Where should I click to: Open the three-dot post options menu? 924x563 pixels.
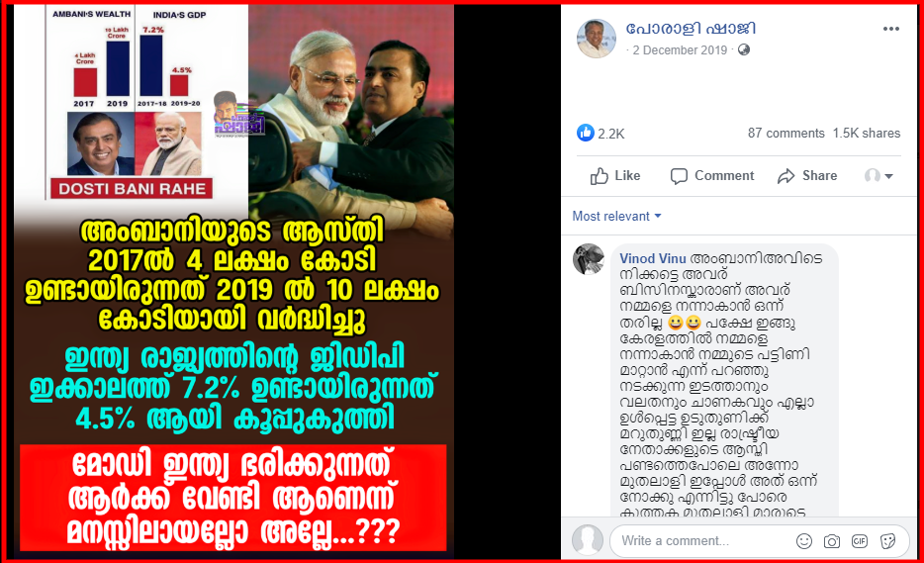(x=890, y=30)
